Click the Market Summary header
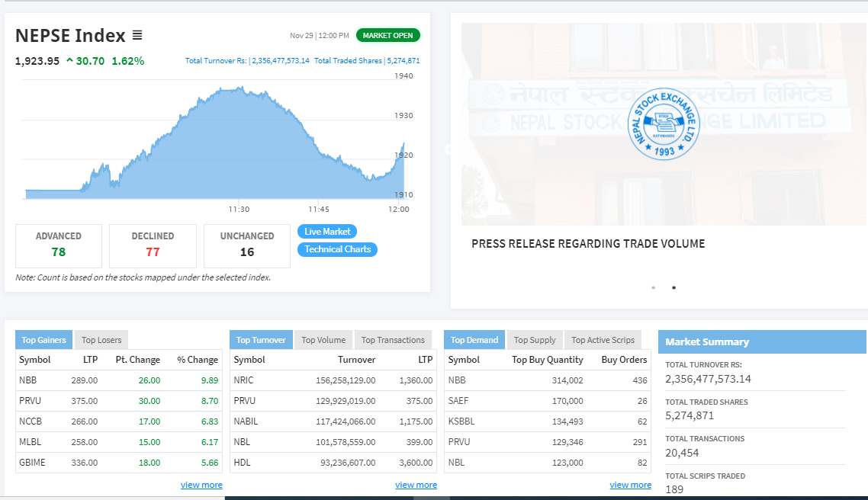This screenshot has width=868, height=500. 762,341
